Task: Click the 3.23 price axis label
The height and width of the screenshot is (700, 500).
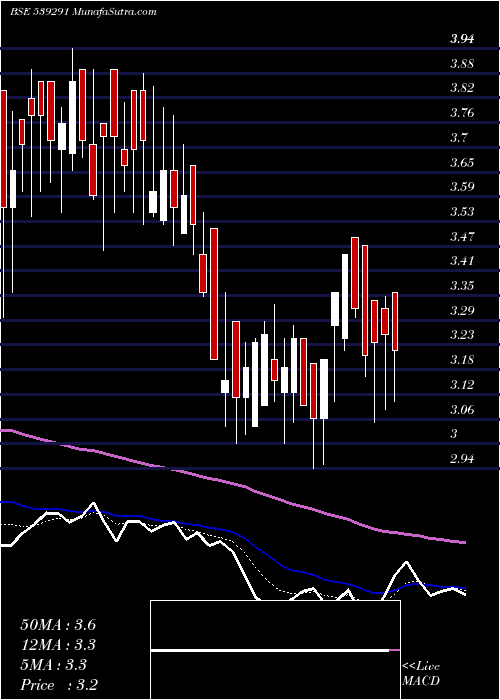Action: (x=462, y=334)
